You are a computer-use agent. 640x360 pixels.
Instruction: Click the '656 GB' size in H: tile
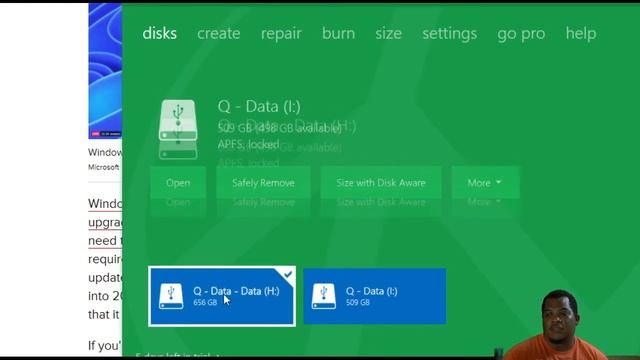tap(205, 302)
